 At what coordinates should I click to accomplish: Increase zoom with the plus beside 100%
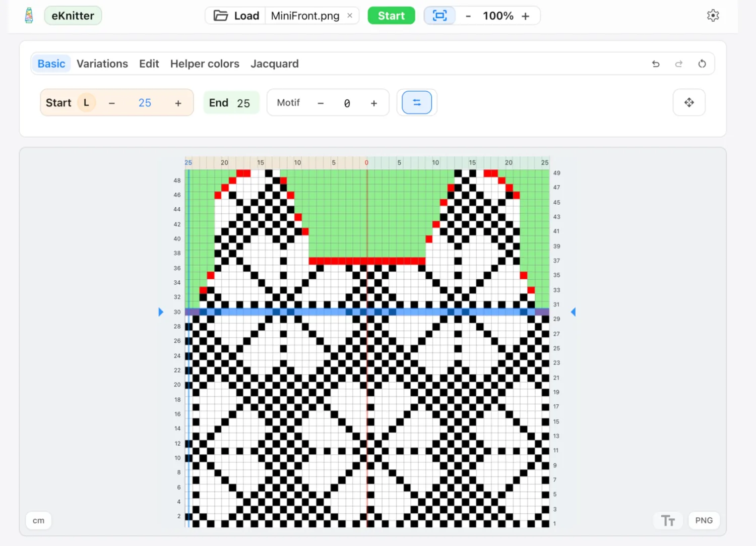coord(526,16)
